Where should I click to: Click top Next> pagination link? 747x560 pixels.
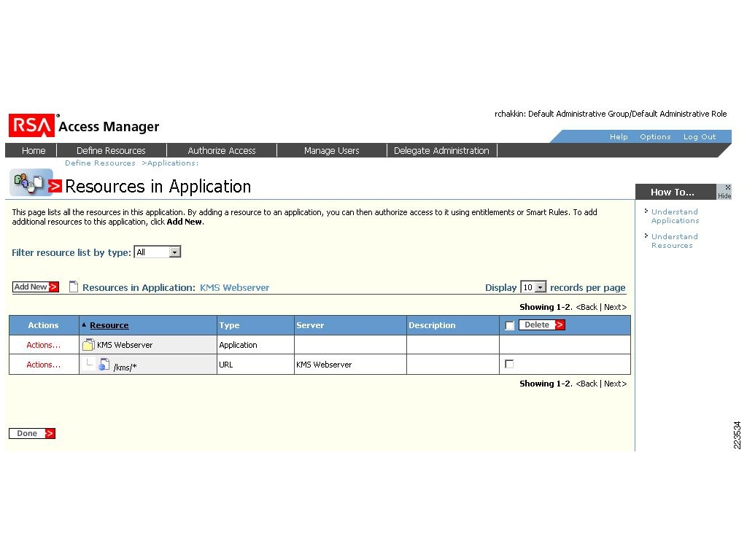coord(616,307)
